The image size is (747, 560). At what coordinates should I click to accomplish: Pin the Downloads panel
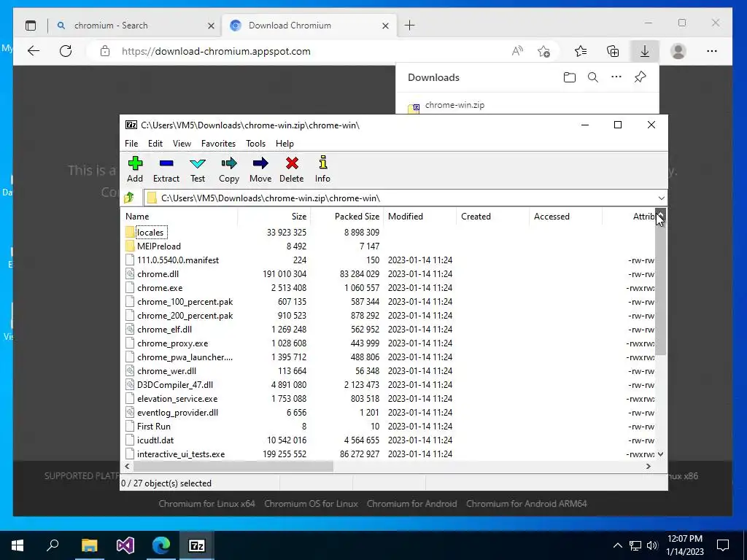coord(640,77)
